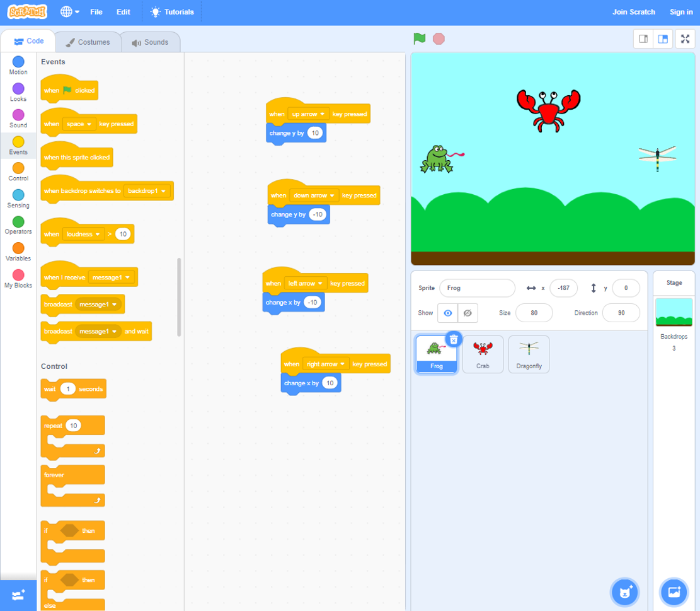Open the Choose a Backdrop button
The width and height of the screenshot is (700, 611).
coord(674,591)
